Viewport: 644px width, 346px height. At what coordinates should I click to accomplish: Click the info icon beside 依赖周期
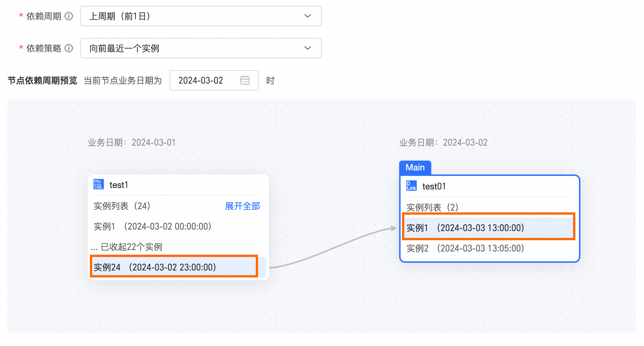click(x=69, y=16)
